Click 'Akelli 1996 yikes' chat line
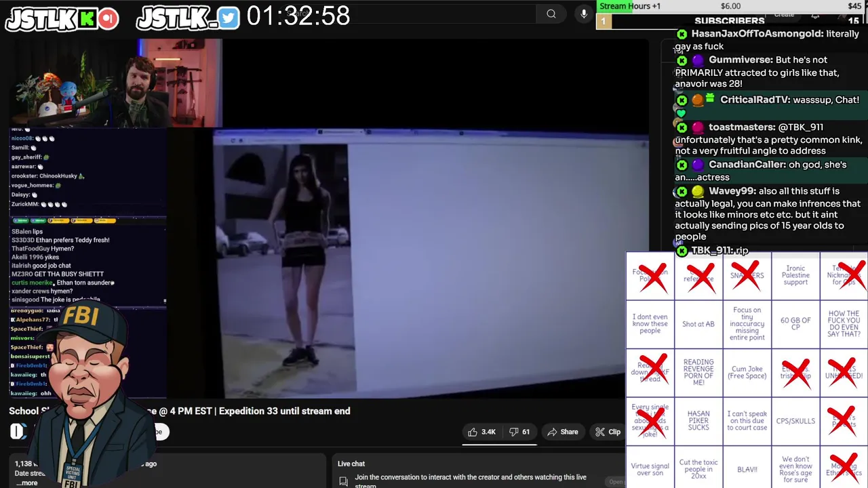Viewport: 868px width, 488px height. pyautogui.click(x=35, y=258)
